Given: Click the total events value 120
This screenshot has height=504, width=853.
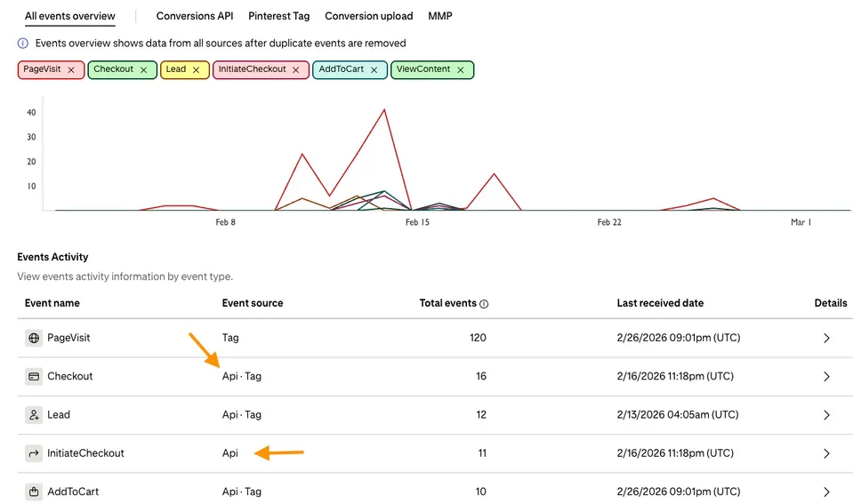Looking at the screenshot, I should [478, 338].
